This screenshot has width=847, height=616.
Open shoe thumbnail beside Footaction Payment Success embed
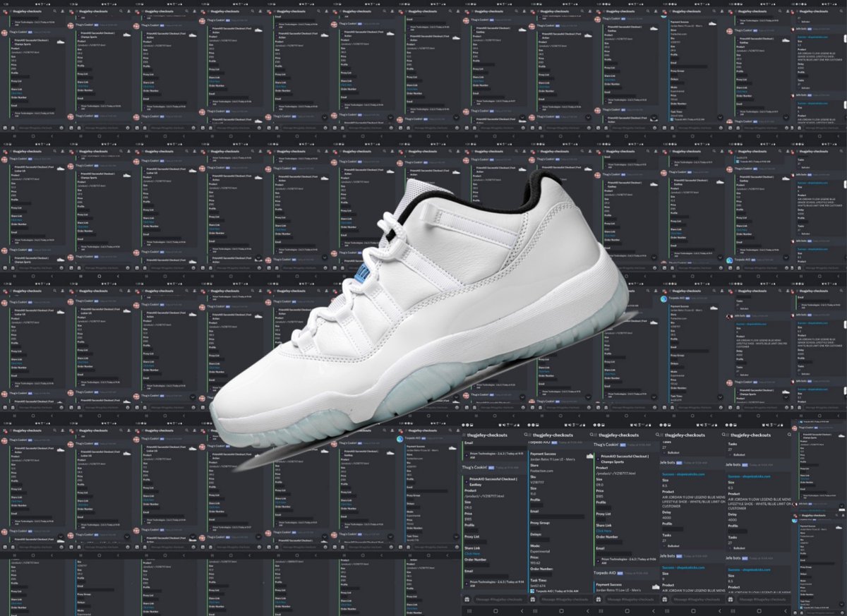(x=589, y=456)
